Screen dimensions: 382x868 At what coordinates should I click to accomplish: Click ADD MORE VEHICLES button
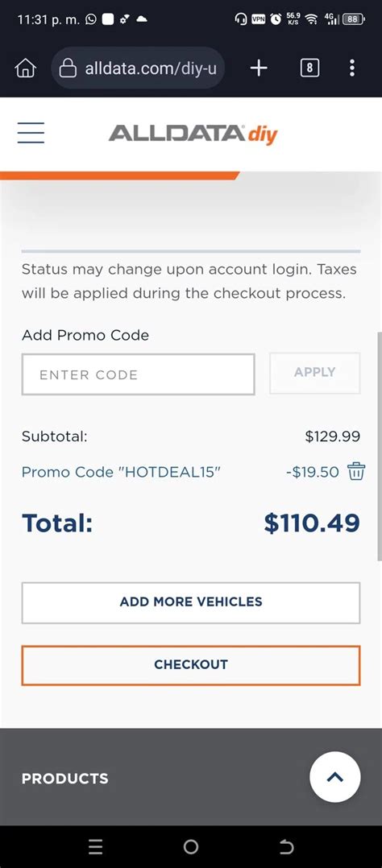click(x=191, y=602)
